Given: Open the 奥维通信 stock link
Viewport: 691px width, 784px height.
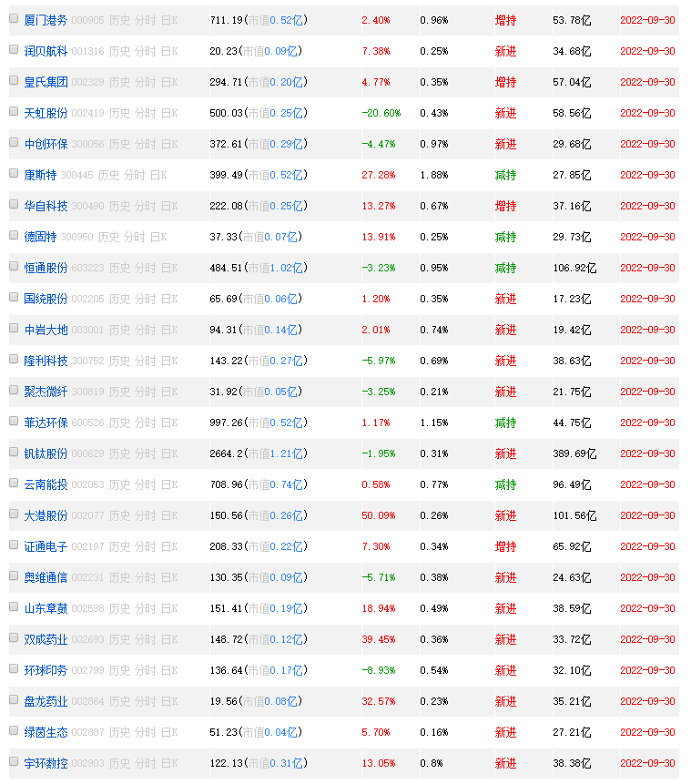Looking at the screenshot, I should tap(46, 578).
